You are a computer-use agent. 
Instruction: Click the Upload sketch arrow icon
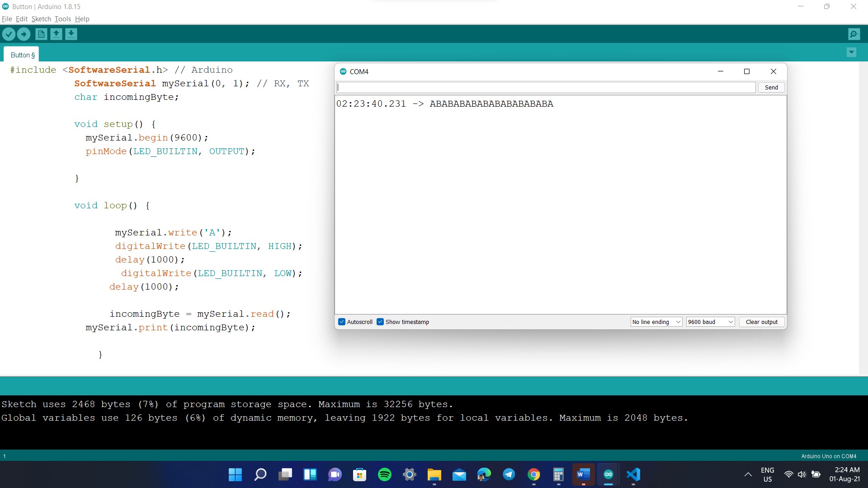[24, 34]
